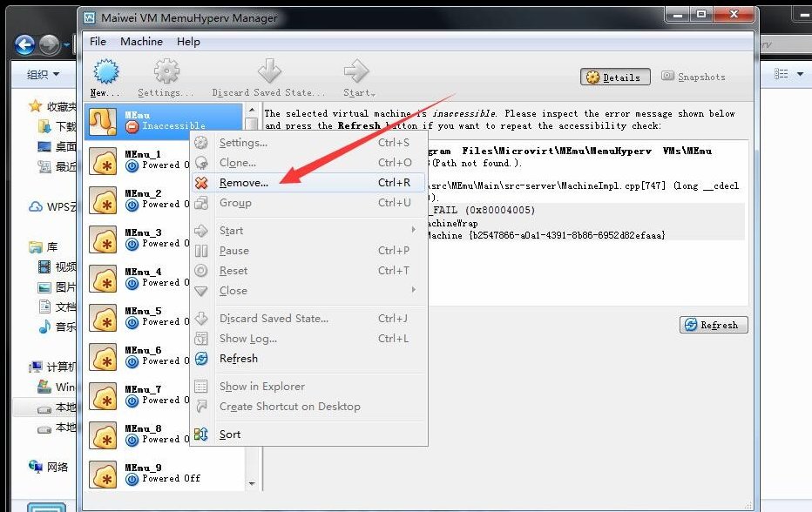The image size is (812, 512).
Task: Open the Start toolbar dropdown arrow
Action: (373, 94)
